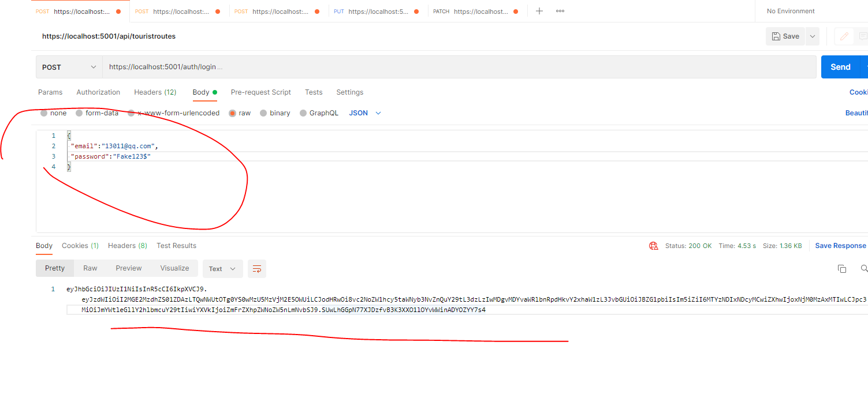Switch the response view to Preview
The image size is (868, 413).
(x=128, y=268)
